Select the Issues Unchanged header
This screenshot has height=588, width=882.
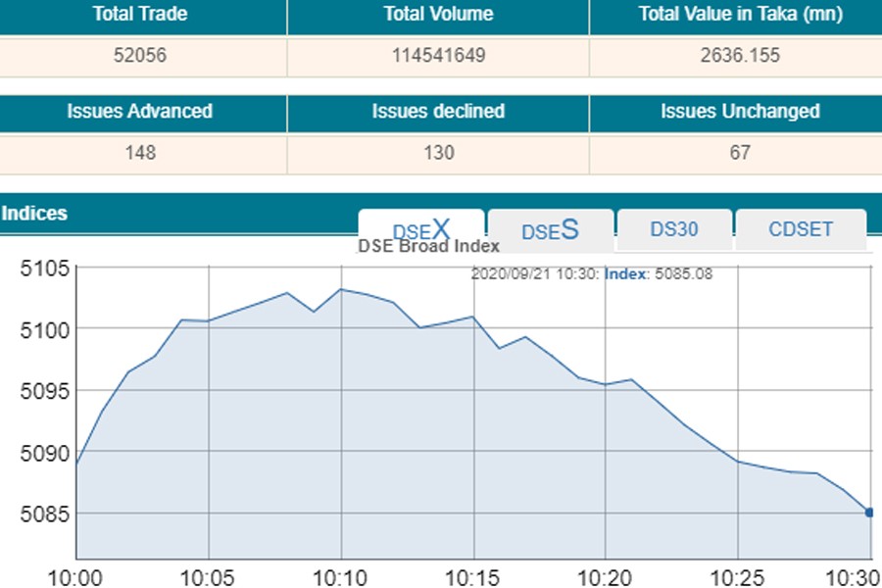tap(740, 112)
